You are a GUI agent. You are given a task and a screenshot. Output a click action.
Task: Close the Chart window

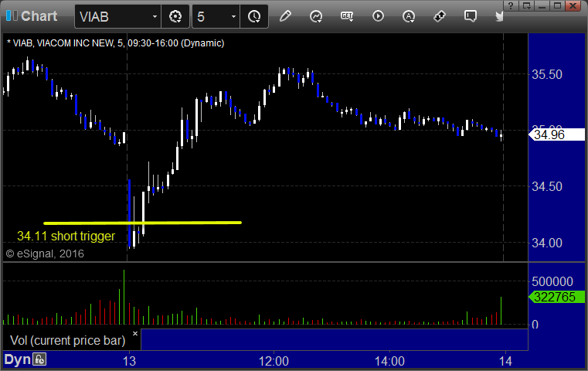point(573,5)
